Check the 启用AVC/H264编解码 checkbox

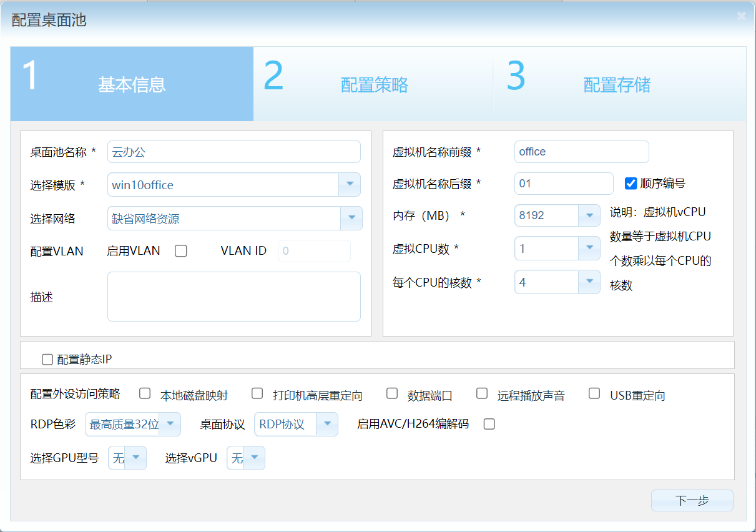coord(489,424)
